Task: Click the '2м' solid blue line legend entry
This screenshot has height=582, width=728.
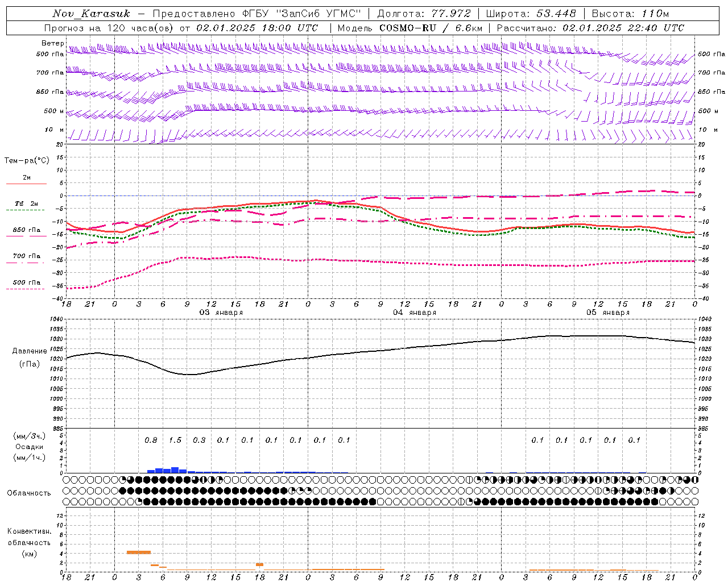Action: (27, 180)
